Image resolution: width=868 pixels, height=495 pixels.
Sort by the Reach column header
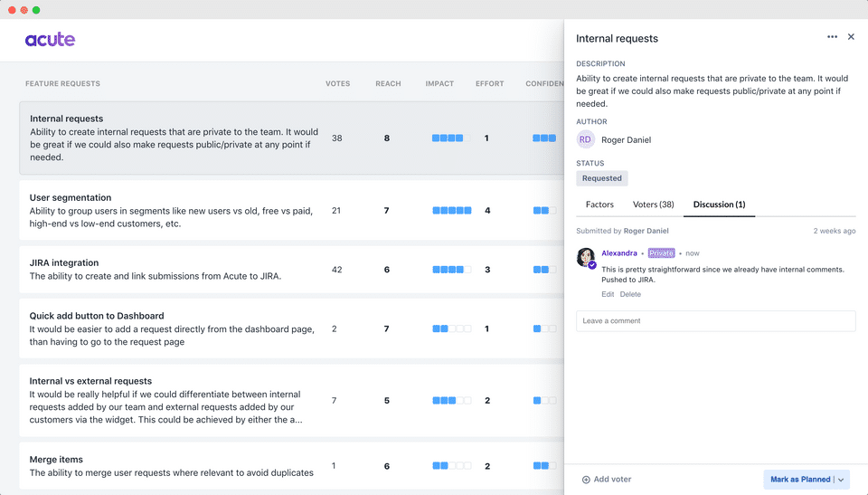[x=388, y=83]
